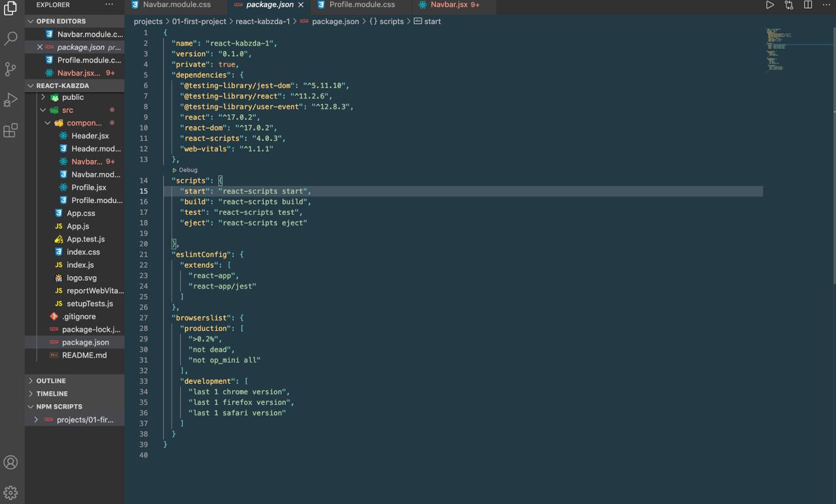
Task: Open the Source Control view
Action: [10, 69]
